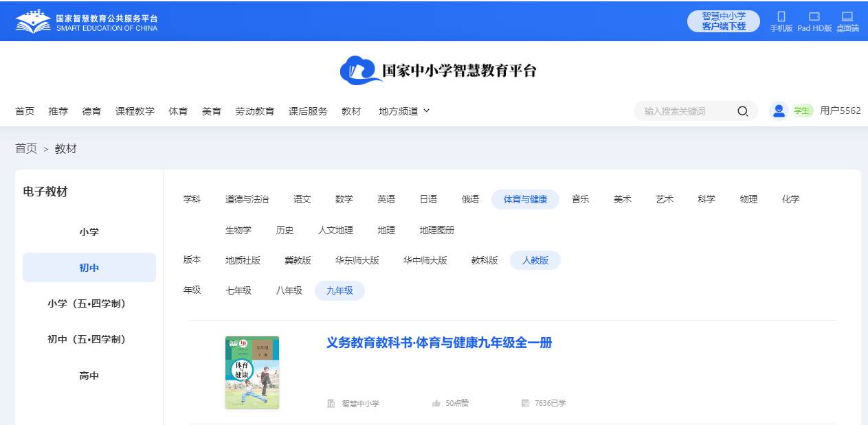Choose the 数学 subject filter
The height and width of the screenshot is (425, 868).
pyautogui.click(x=344, y=199)
